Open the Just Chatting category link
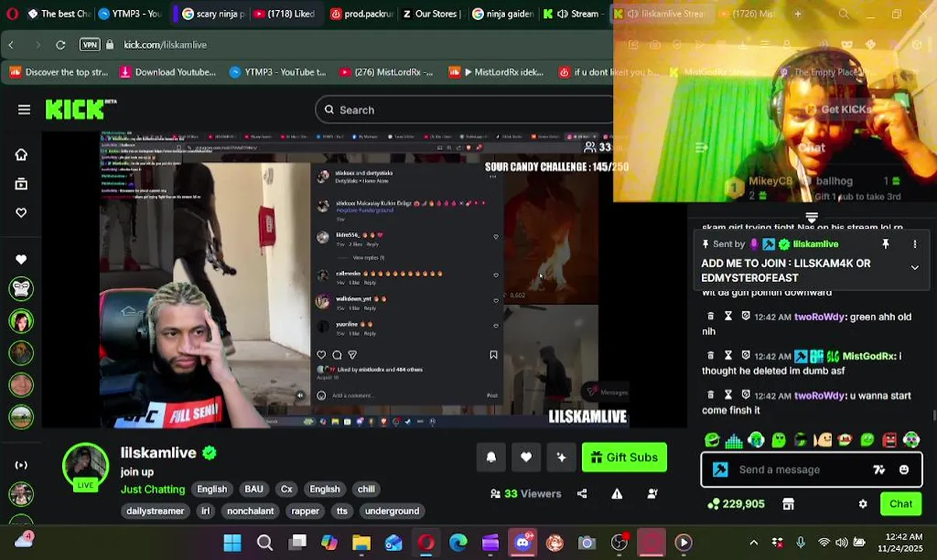 [153, 489]
